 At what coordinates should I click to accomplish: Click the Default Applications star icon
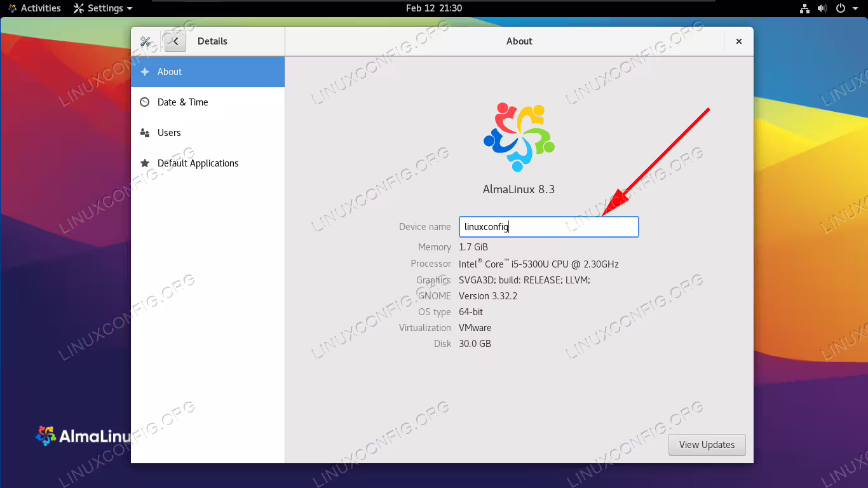(x=145, y=163)
